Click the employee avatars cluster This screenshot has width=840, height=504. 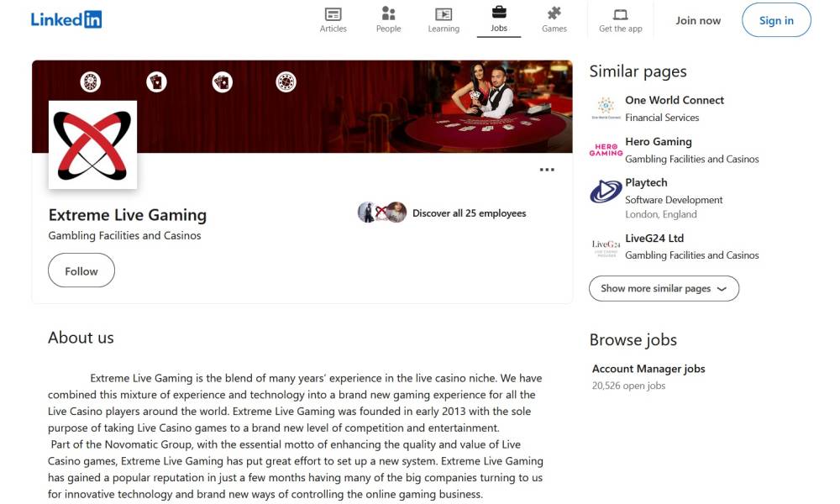(x=382, y=213)
